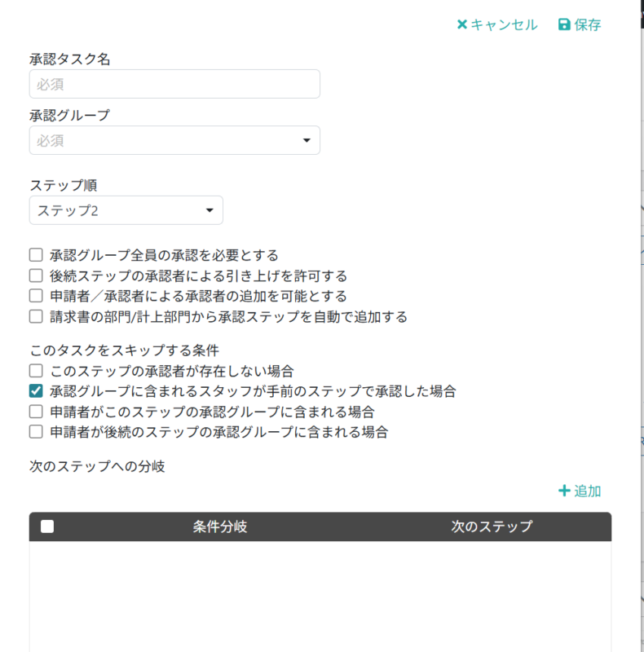Open the 承認グループ dropdown

174,140
